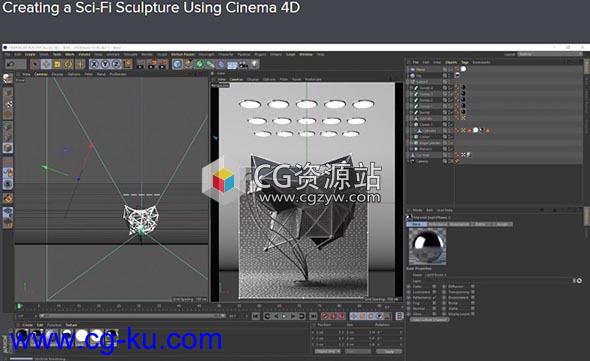
Task: Click the Undo arrow in the toolbar
Action: tap(11, 64)
